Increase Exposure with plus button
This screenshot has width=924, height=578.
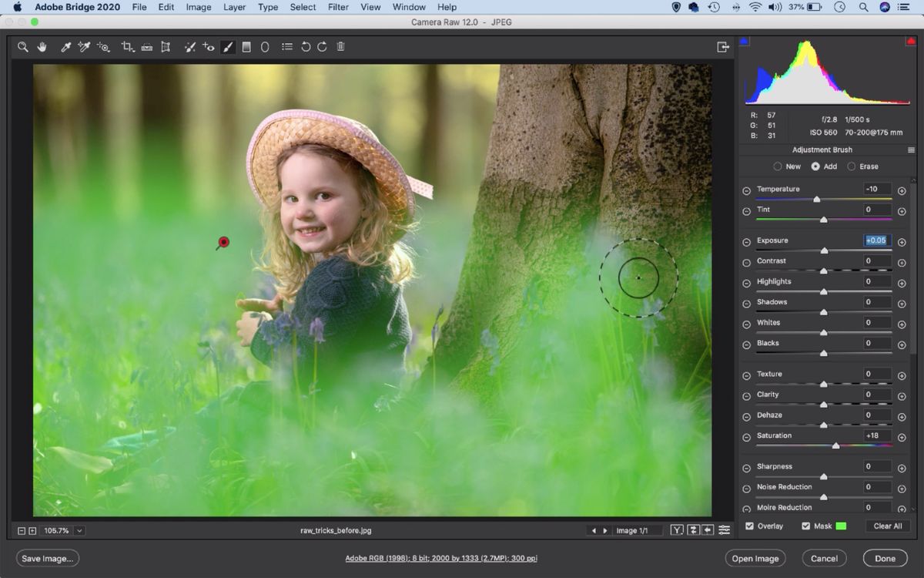[x=902, y=242]
